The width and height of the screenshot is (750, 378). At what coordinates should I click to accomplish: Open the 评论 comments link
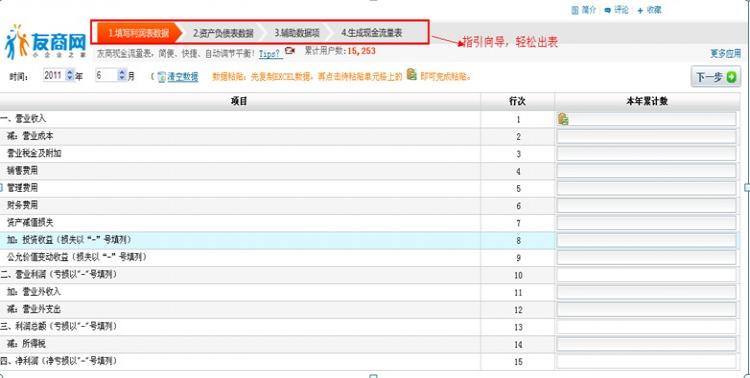pyautogui.click(x=616, y=10)
